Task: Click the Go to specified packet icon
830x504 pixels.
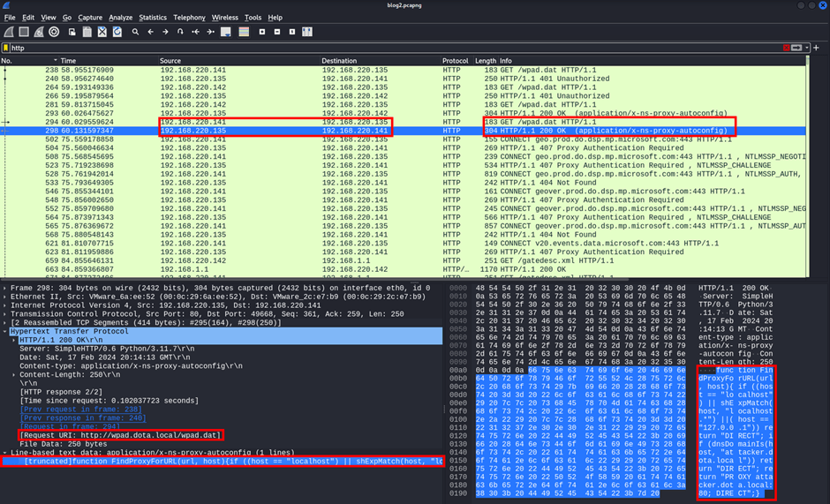Action: click(x=180, y=32)
